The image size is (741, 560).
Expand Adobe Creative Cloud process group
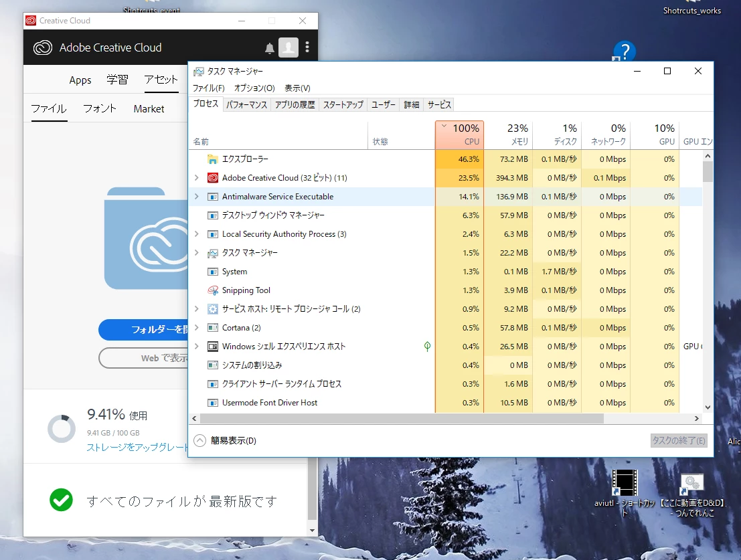coord(197,178)
